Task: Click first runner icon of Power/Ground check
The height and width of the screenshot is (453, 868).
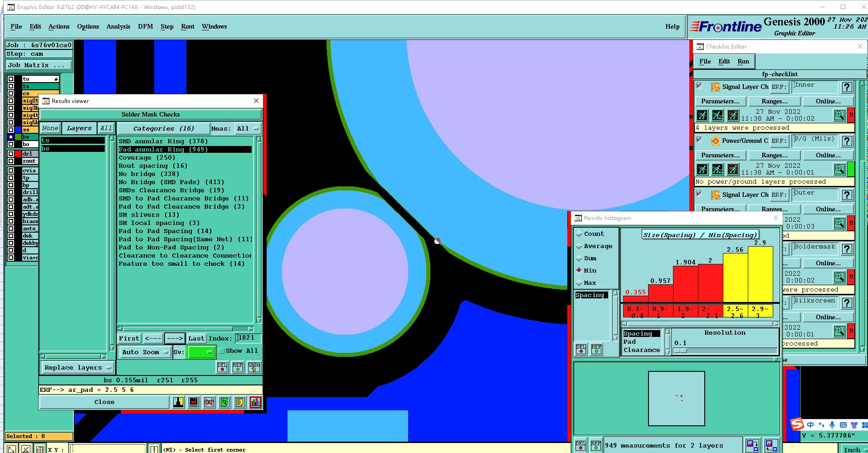Action: 702,169
